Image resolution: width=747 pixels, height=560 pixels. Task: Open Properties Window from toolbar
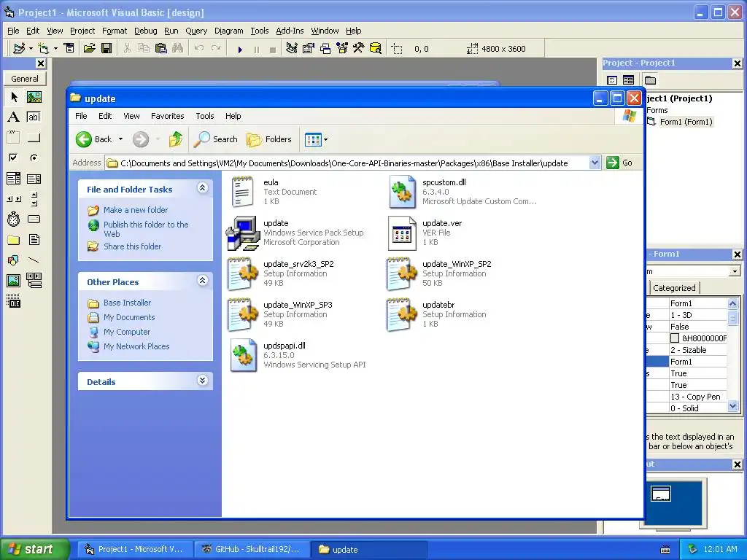(x=309, y=48)
